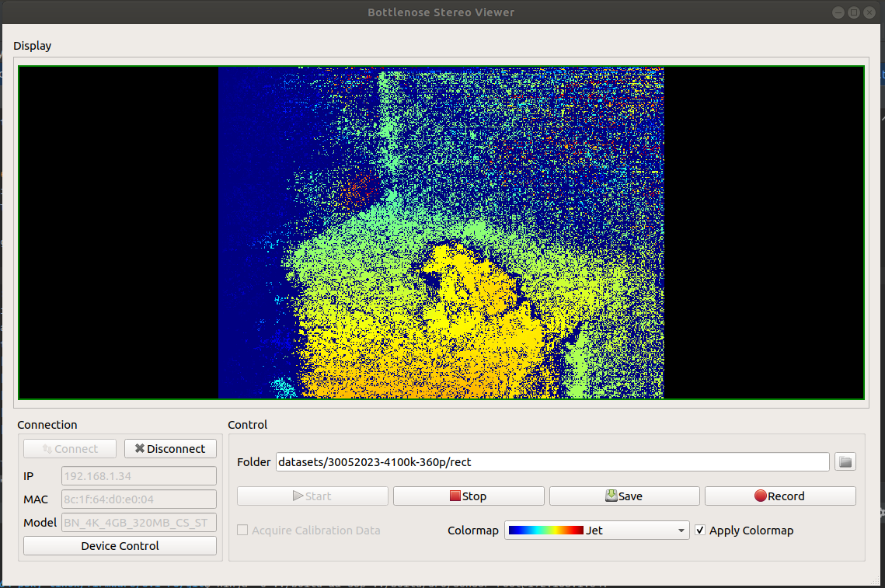The image size is (885, 588).
Task: Expand the Jet colormap dropdown
Action: click(x=597, y=531)
